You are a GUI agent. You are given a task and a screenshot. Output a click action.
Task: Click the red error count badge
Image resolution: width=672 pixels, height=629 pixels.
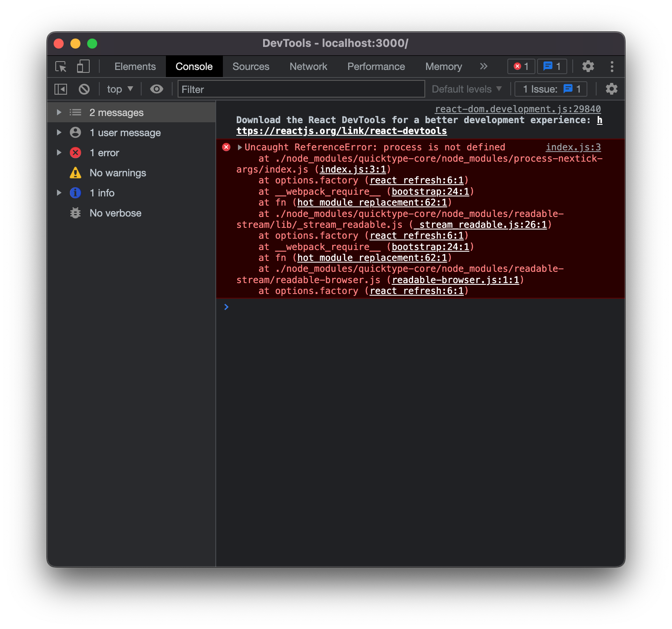(521, 66)
